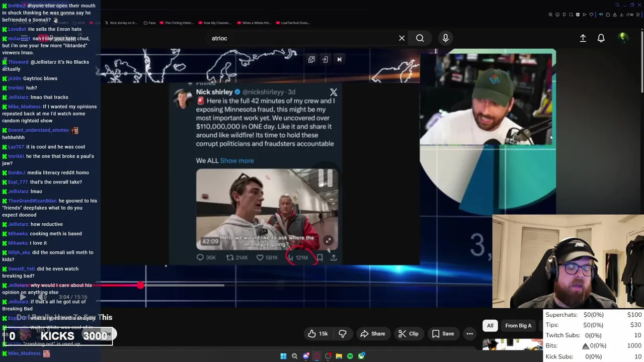644x362 pixels.
Task: Click the Superchats goal row
Action: coord(594,315)
